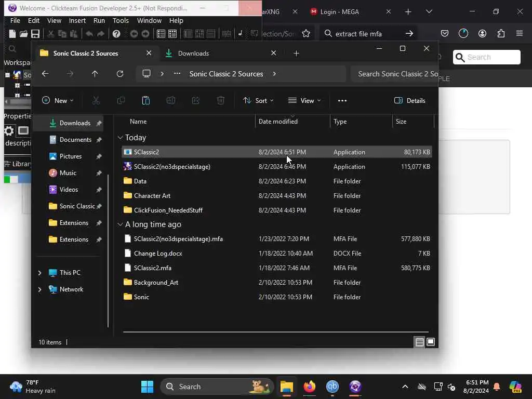Switch to Login - MEGA browser tab

[350, 12]
